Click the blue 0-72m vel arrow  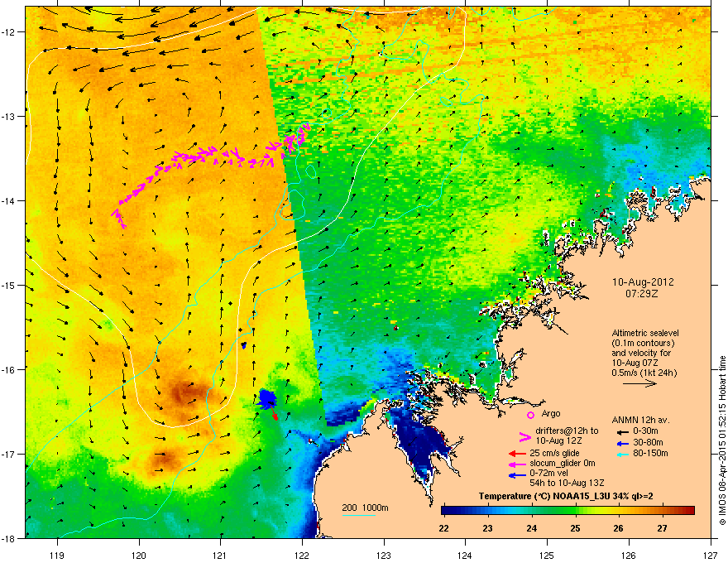click(x=517, y=474)
